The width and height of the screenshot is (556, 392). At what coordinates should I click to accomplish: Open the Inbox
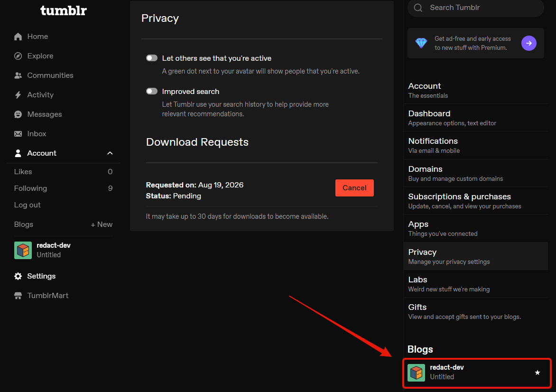(x=37, y=134)
